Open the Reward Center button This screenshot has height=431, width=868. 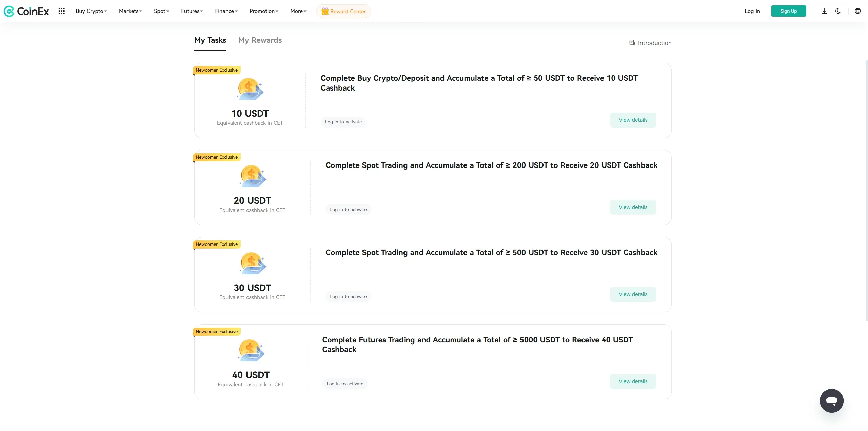click(343, 11)
